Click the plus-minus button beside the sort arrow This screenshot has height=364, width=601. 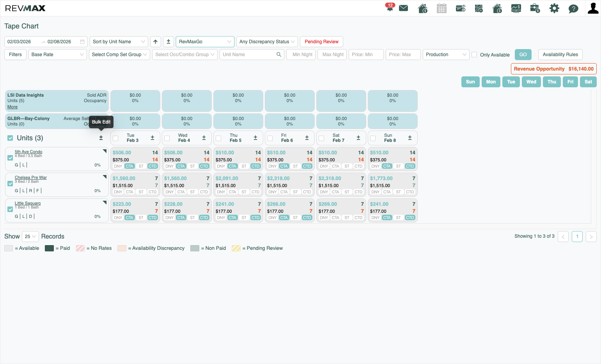[168, 42]
